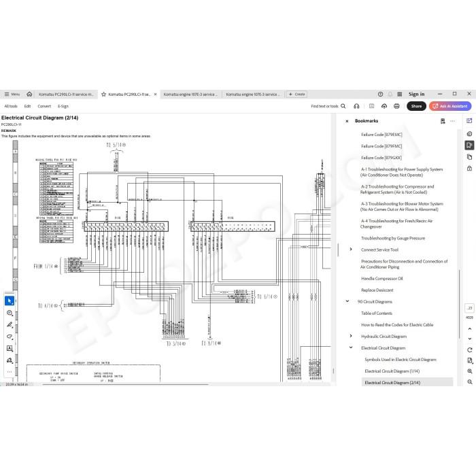Viewport: 476px width, 476px height.
Task: Click Sign in
Action: click(416, 94)
